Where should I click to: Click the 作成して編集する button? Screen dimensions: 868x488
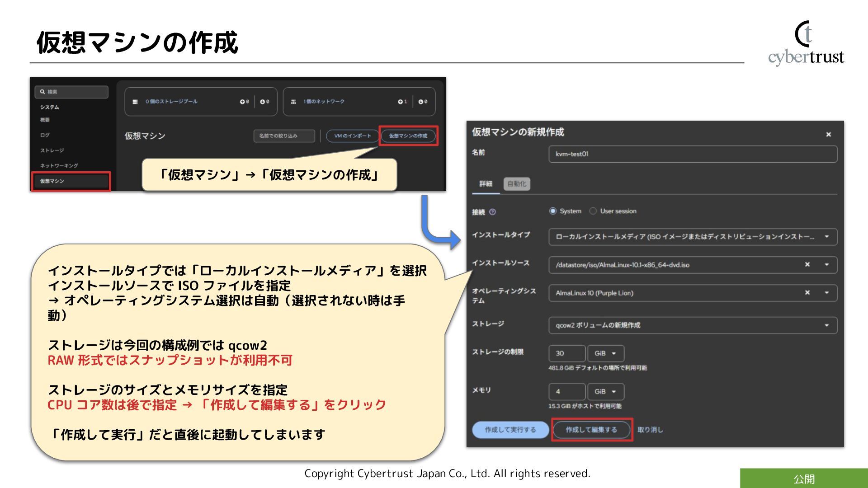click(x=591, y=430)
